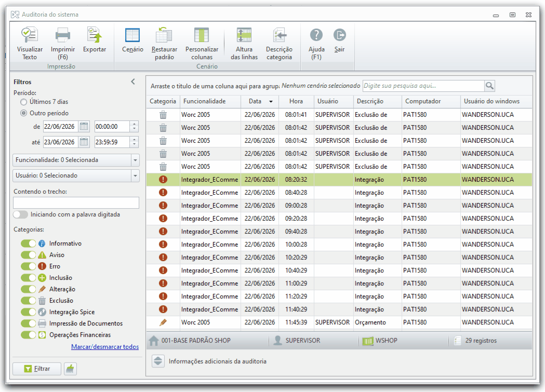Toggle 'Iniciando com a palavra digitada' switch
This screenshot has width=545, height=392.
tap(20, 214)
